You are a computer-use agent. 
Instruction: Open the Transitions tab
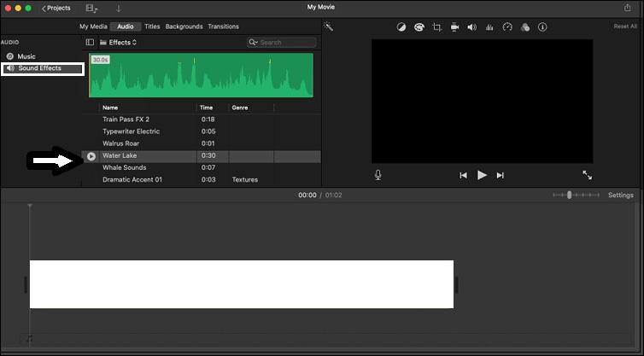point(223,26)
